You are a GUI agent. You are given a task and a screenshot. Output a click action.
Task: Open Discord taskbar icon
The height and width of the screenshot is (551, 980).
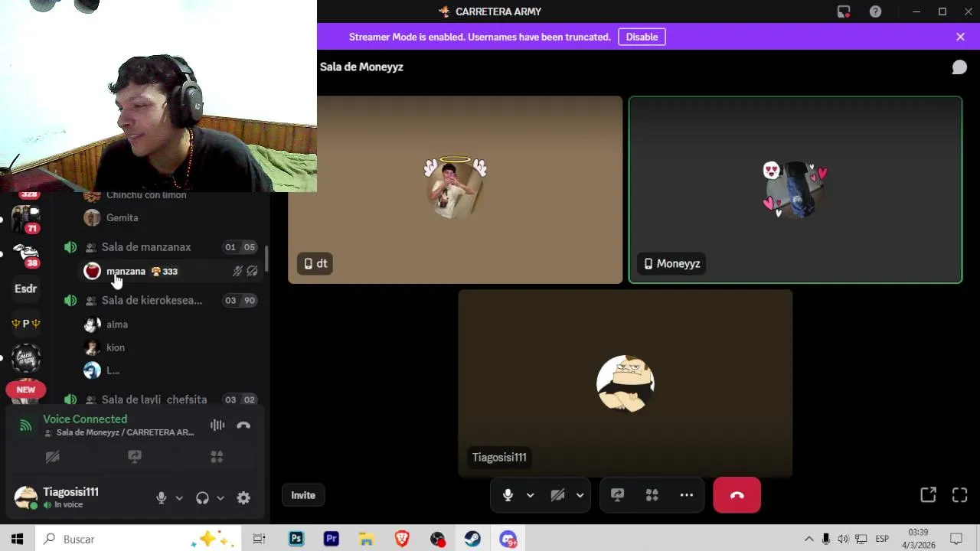pyautogui.click(x=508, y=540)
